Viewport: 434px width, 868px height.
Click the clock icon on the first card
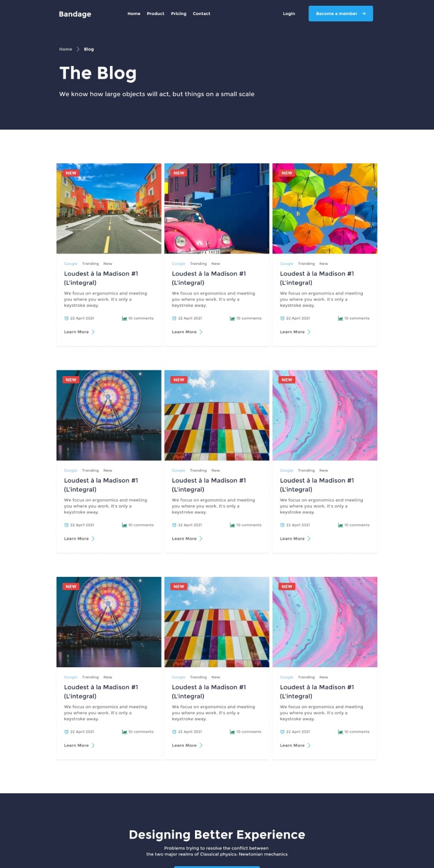(x=67, y=318)
